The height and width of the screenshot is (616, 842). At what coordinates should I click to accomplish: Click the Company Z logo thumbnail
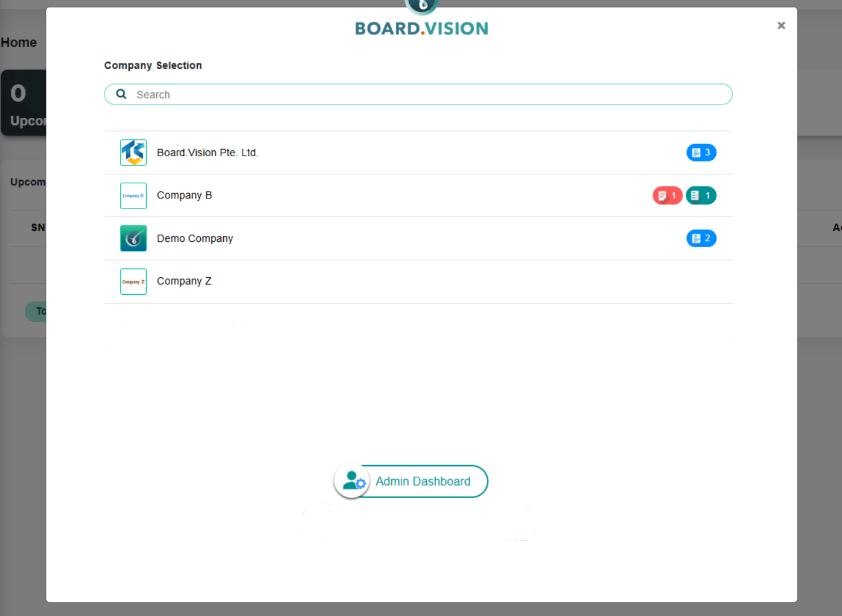pyautogui.click(x=133, y=281)
